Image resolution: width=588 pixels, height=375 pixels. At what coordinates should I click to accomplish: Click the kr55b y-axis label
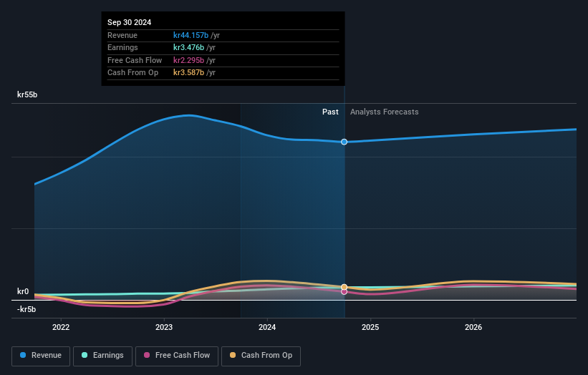(x=27, y=94)
